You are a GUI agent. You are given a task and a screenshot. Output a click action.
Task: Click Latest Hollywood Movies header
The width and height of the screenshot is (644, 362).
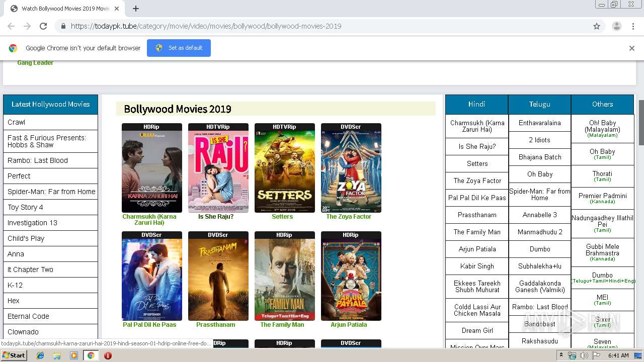point(50,104)
